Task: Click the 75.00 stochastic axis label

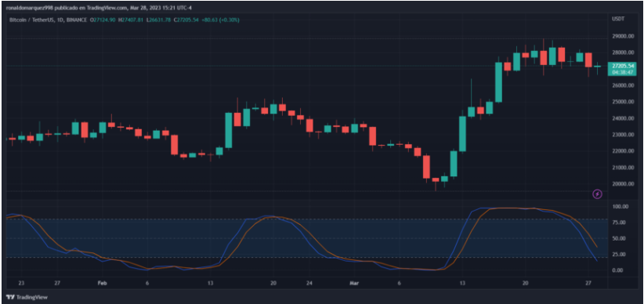Action: (619, 223)
